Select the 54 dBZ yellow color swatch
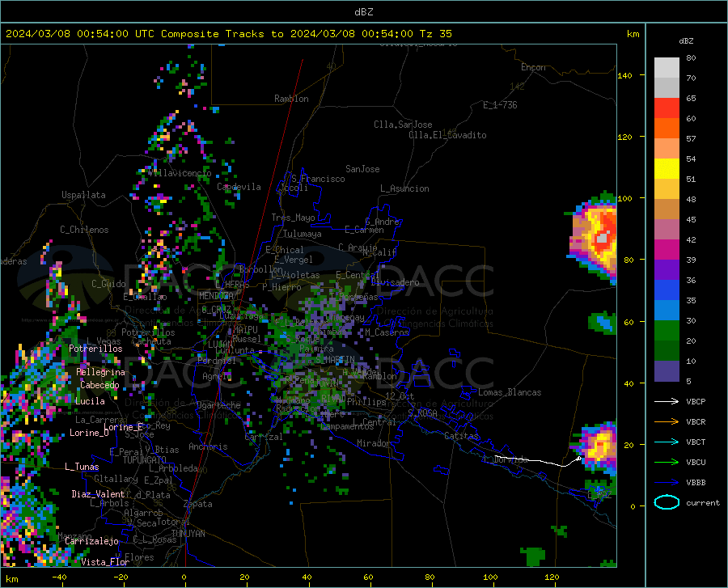The width and height of the screenshot is (728, 588). (667, 168)
